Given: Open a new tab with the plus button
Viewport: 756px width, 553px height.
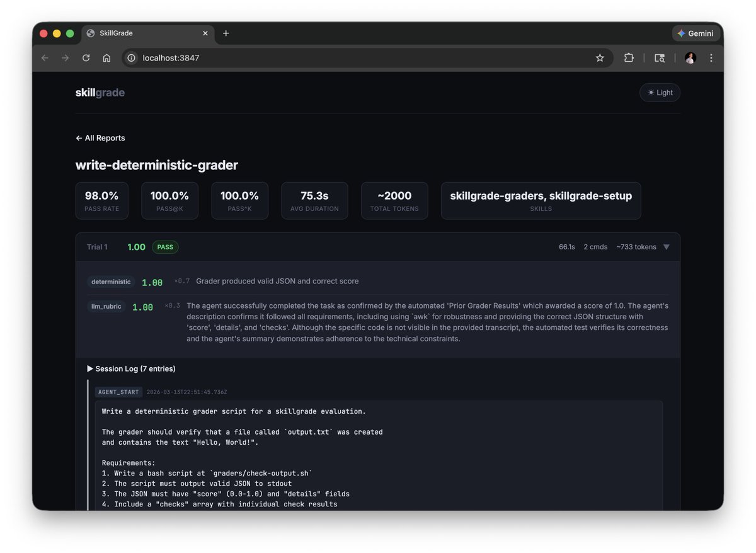Looking at the screenshot, I should click(x=226, y=33).
